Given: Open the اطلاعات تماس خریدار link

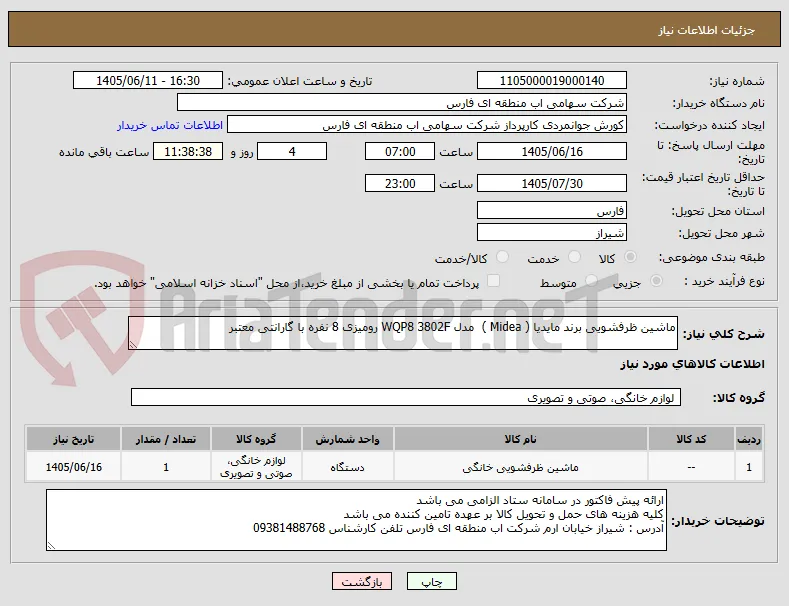Looking at the screenshot, I should (x=170, y=125).
